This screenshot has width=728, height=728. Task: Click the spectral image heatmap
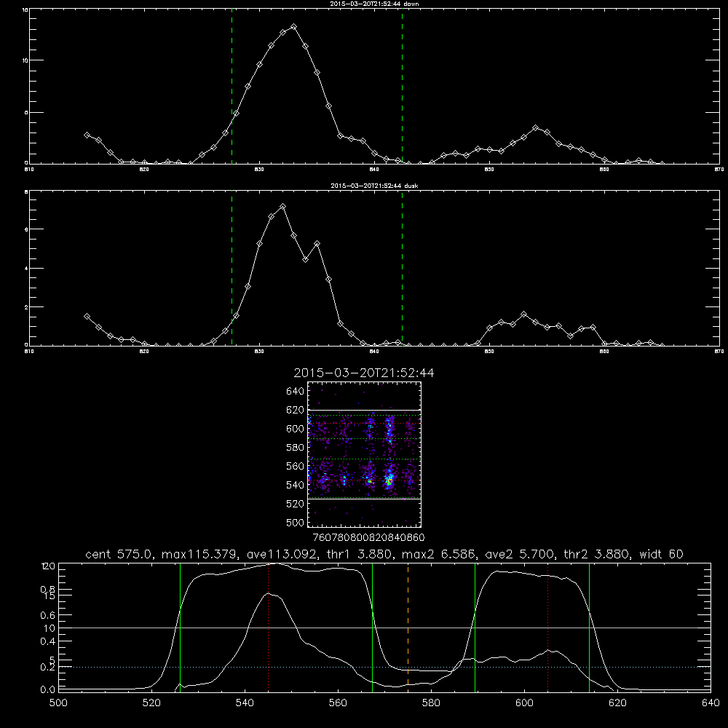pyautogui.click(x=364, y=454)
